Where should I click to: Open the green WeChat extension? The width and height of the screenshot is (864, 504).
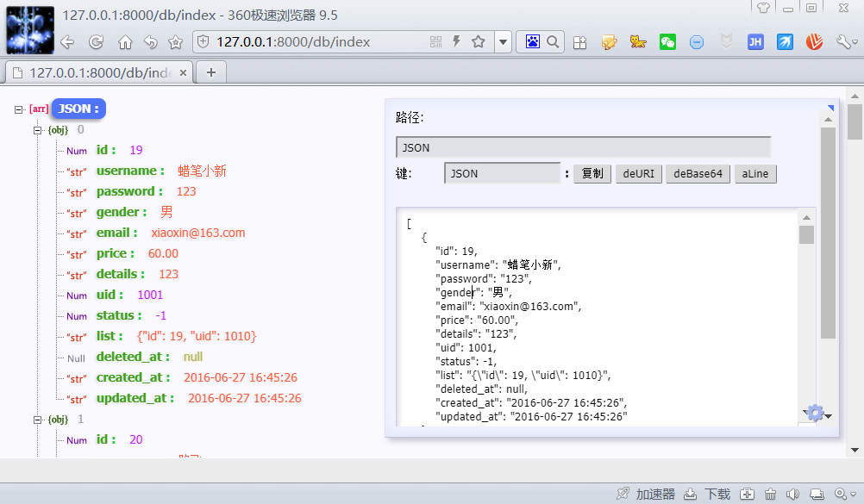pos(667,42)
